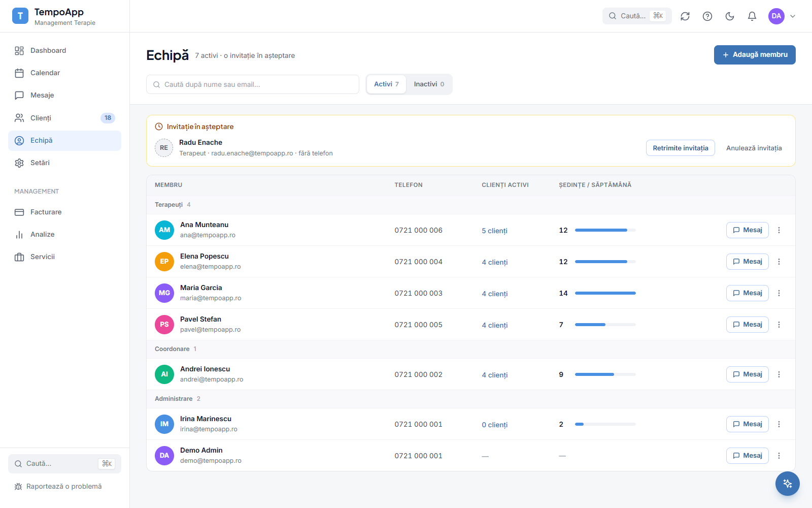Click the DA user avatar
This screenshot has width=812, height=508.
pyautogui.click(x=776, y=16)
